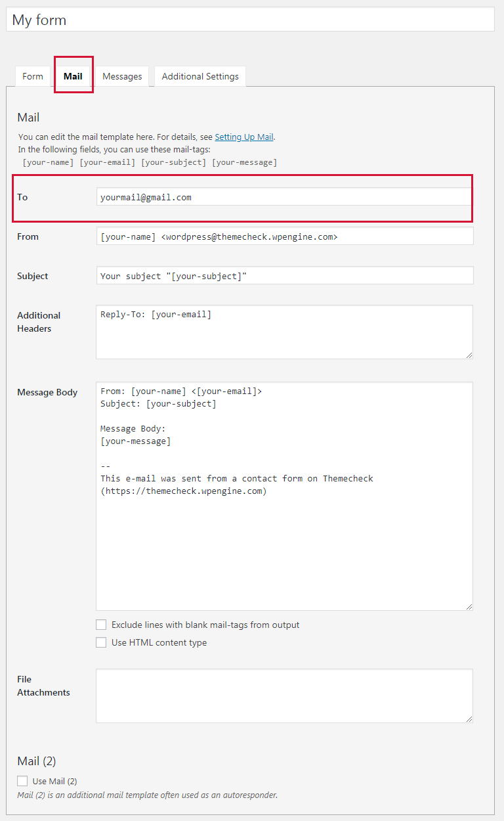Enable Exclude lines with blank mail-tags checkbox
The width and height of the screenshot is (504, 821).
click(101, 625)
